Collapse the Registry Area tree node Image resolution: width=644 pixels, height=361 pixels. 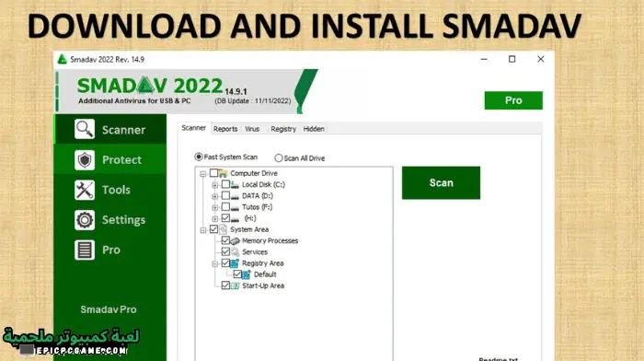(x=214, y=264)
